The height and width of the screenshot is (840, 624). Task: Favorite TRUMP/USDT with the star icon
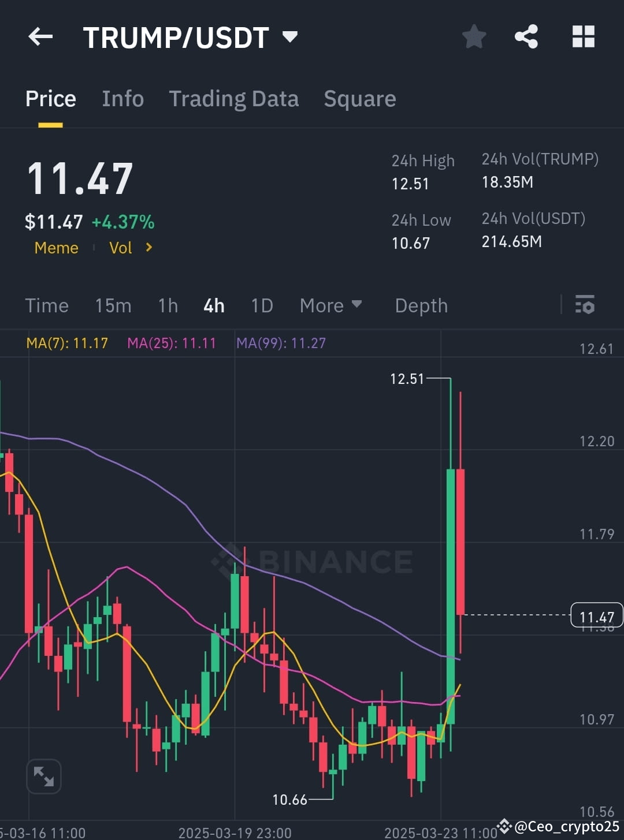coord(473,36)
